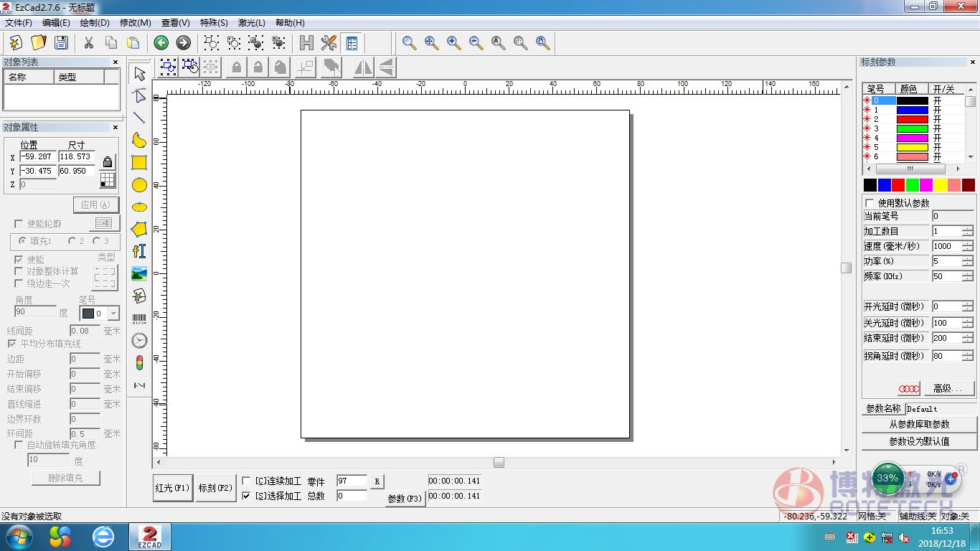Open the 激光(L) menu
Viewport: 980px width, 551px height.
click(251, 23)
